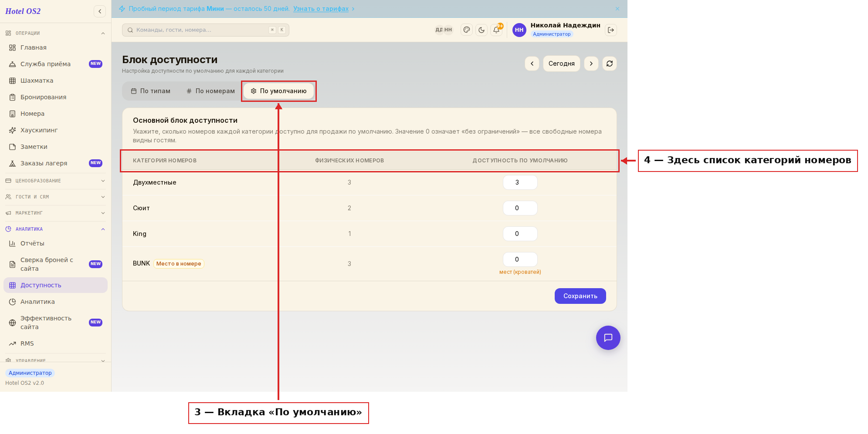Expand the Маркетинг section
The width and height of the screenshot is (868, 434).
(x=55, y=213)
